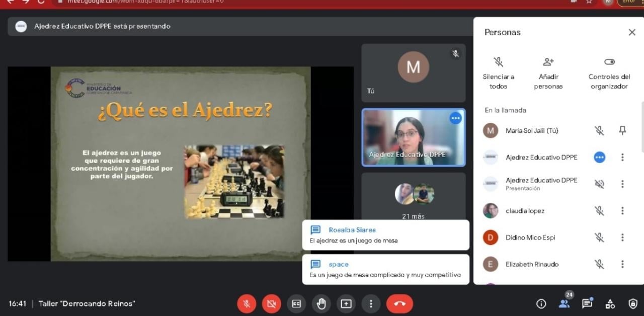The width and height of the screenshot is (644, 316).
Task: Pin Maria Sol Jalil to screen
Action: click(x=622, y=131)
